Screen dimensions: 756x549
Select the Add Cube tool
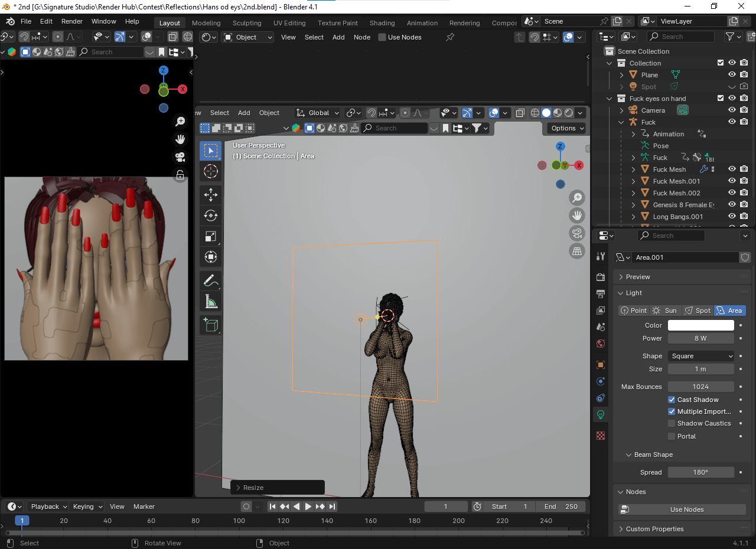[211, 325]
